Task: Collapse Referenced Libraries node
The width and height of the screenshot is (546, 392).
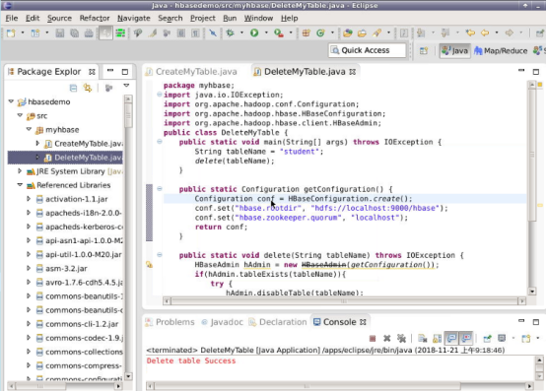Action: [20, 185]
